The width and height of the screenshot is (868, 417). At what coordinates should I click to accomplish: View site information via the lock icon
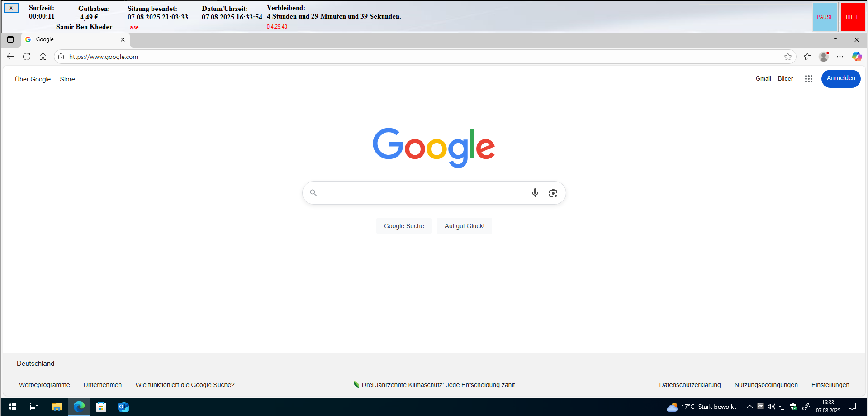pyautogui.click(x=61, y=57)
